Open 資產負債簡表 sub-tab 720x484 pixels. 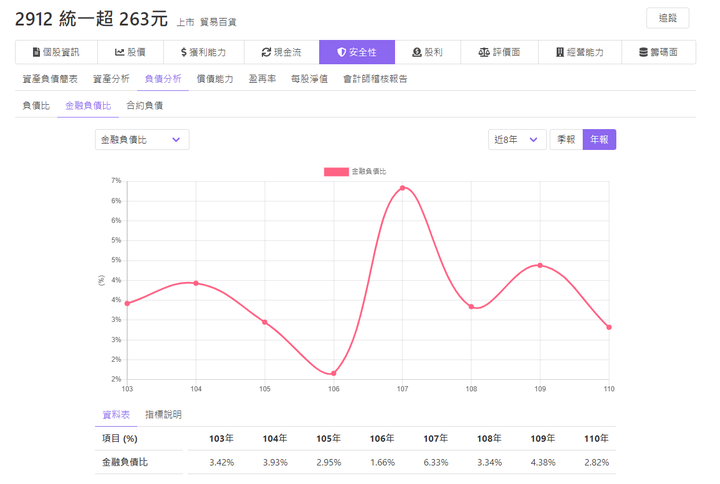tap(50, 79)
